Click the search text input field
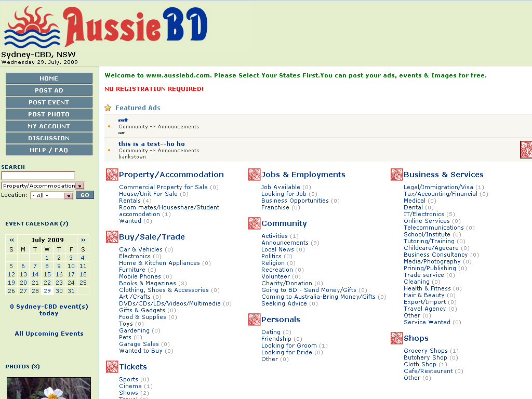 click(38, 176)
